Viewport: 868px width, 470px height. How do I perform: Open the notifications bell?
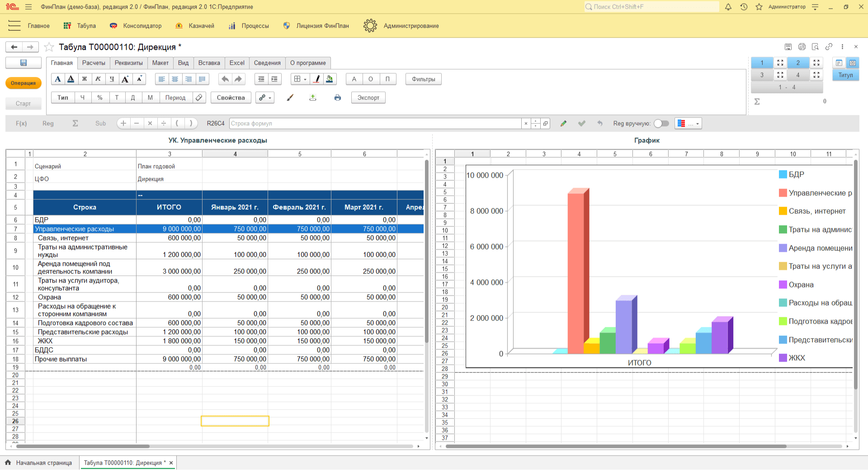[x=728, y=7]
